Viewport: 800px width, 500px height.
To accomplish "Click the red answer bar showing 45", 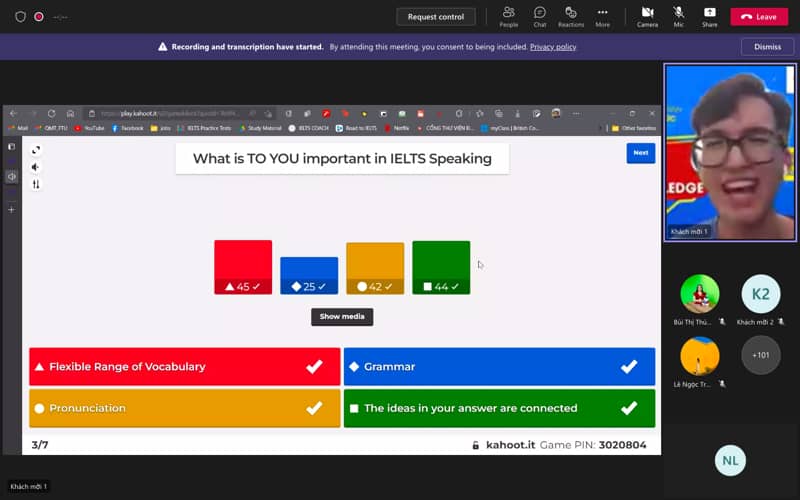I will coord(243,267).
